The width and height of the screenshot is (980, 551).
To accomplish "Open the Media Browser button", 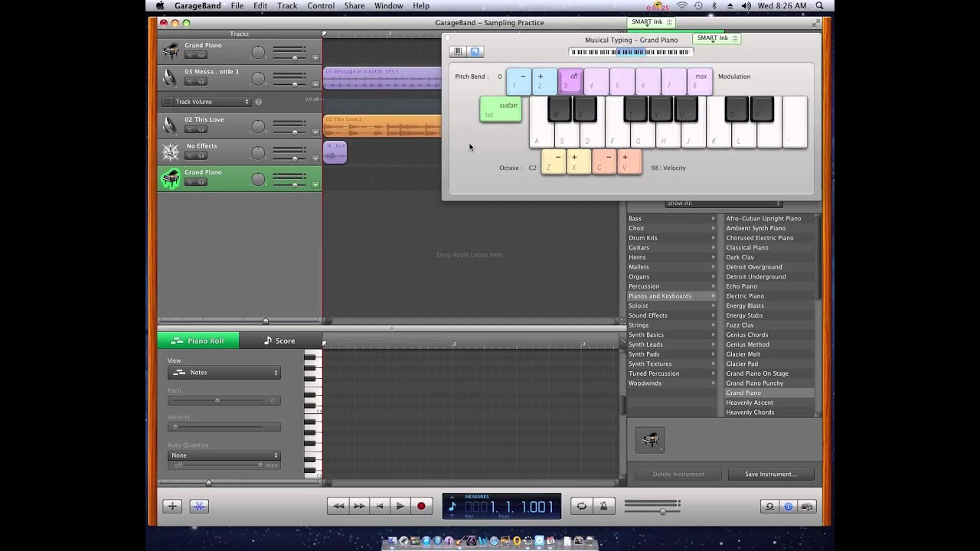I will 806,507.
